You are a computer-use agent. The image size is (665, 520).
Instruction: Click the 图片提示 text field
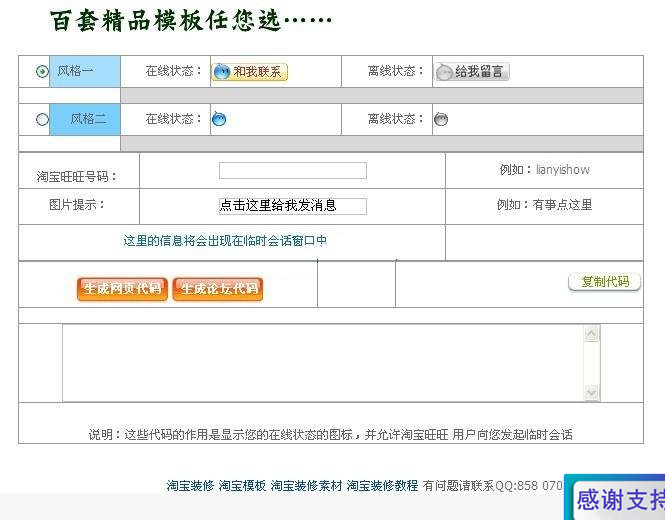pos(293,206)
